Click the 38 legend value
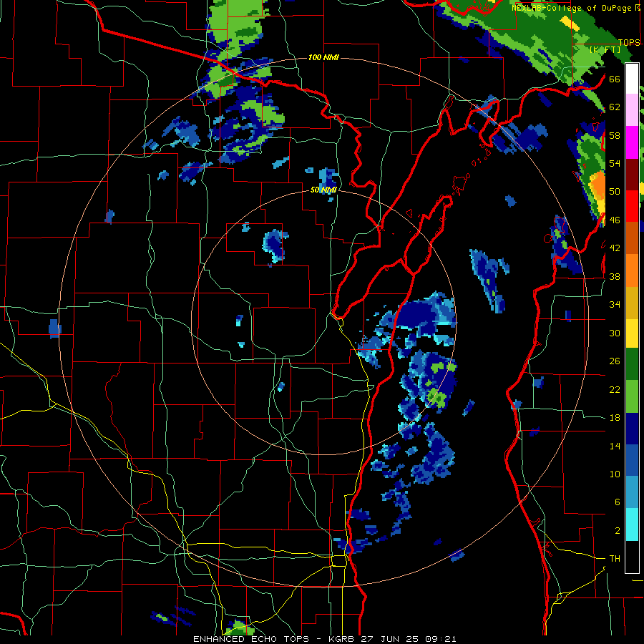The height and width of the screenshot is (644, 644). [615, 277]
